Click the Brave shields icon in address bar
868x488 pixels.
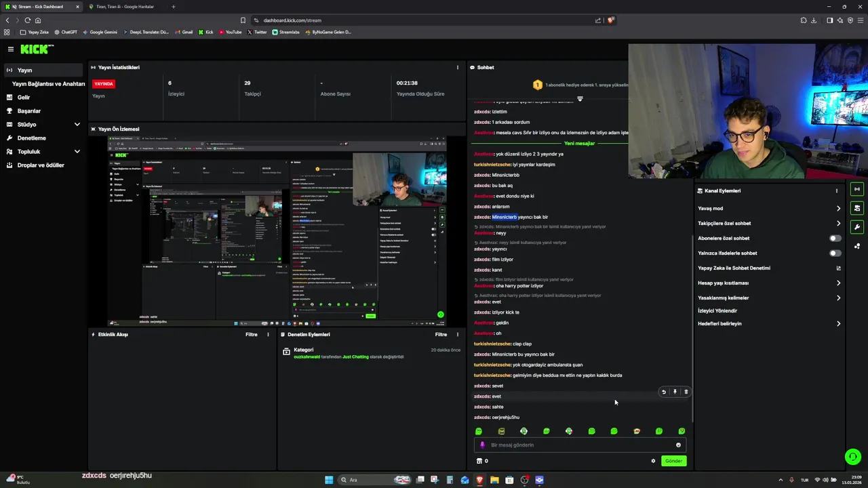pyautogui.click(x=610, y=20)
